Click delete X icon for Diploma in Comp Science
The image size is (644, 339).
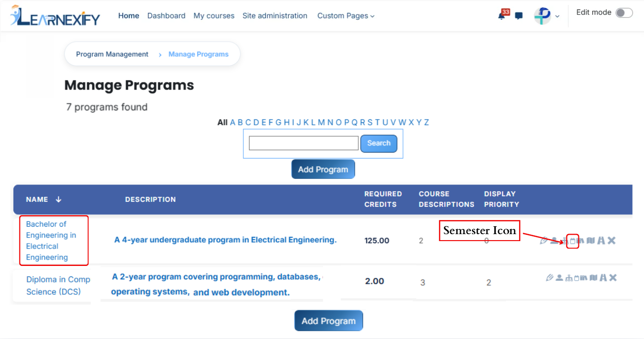click(613, 277)
